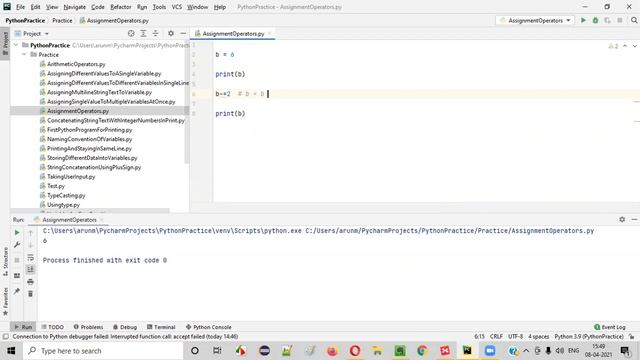Toggle tool window quick access icon

tap(6, 337)
